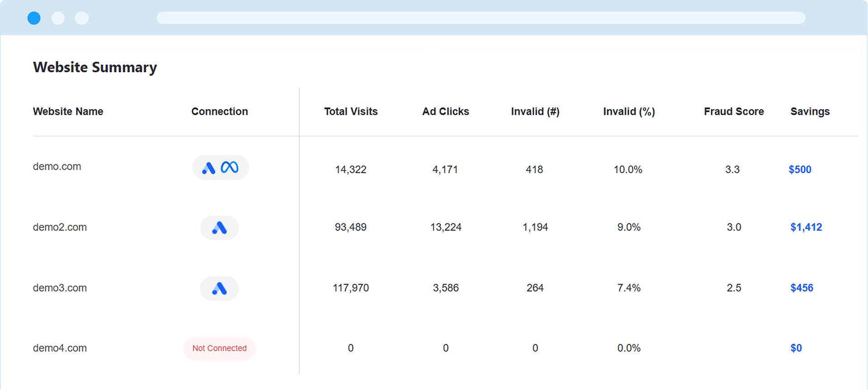The height and width of the screenshot is (390, 868).
Task: Click the Savings column header
Action: point(810,112)
